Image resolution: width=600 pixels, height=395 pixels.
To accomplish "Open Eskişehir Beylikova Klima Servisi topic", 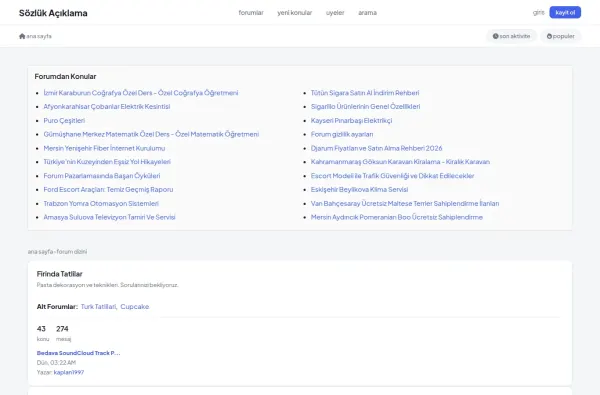I will click(x=359, y=189).
